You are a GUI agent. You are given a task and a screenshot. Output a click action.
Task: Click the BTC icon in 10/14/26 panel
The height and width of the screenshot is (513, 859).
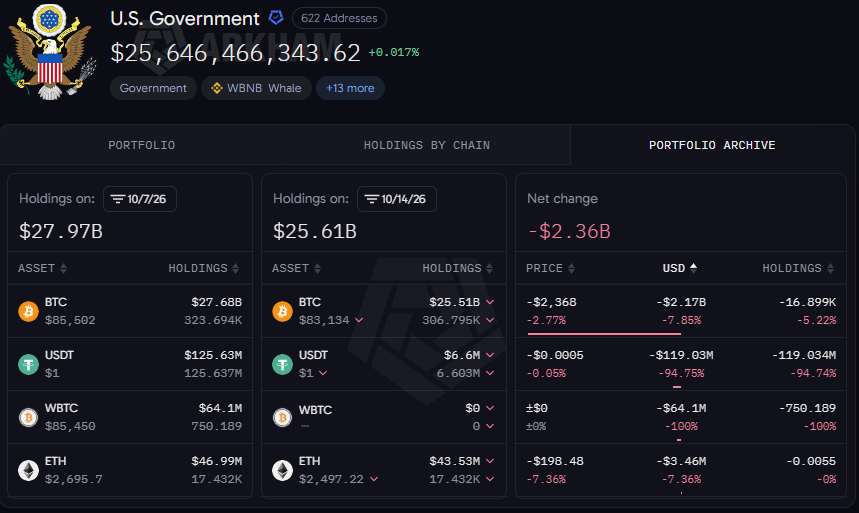(283, 311)
